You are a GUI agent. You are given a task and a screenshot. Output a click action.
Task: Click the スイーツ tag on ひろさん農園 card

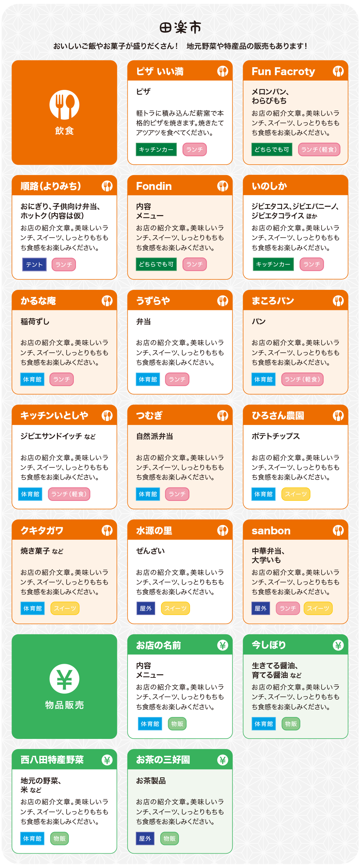(296, 494)
